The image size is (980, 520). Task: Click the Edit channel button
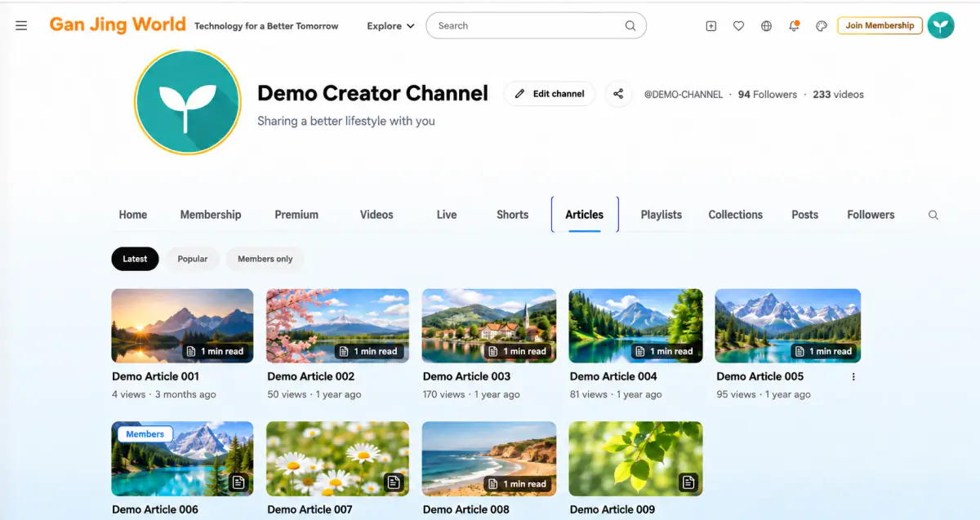tap(550, 94)
